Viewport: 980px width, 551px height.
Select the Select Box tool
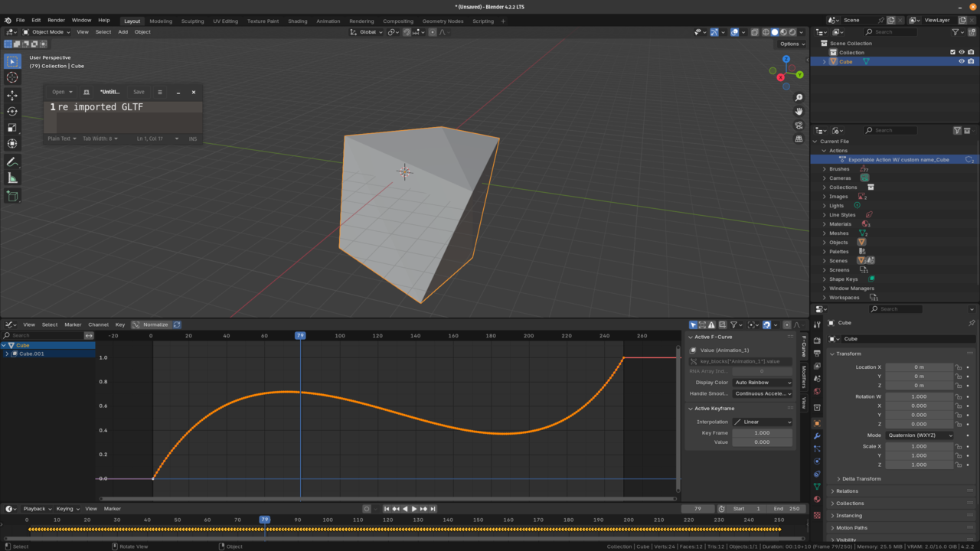[x=12, y=61]
